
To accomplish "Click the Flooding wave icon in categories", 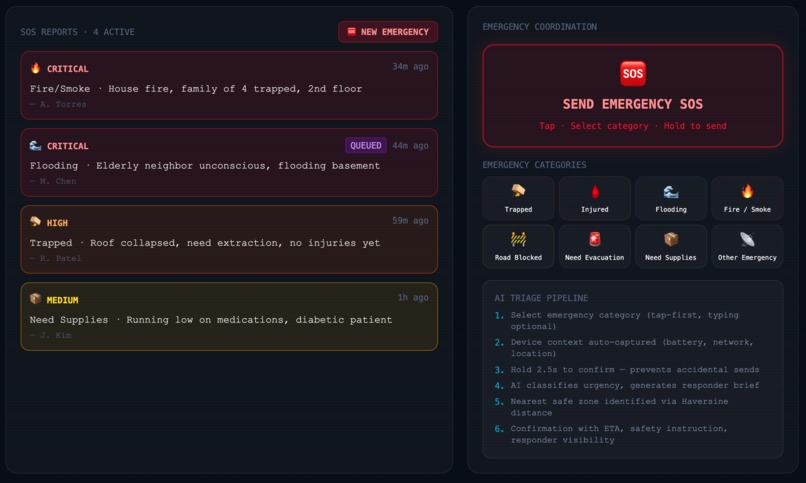I will point(671,192).
